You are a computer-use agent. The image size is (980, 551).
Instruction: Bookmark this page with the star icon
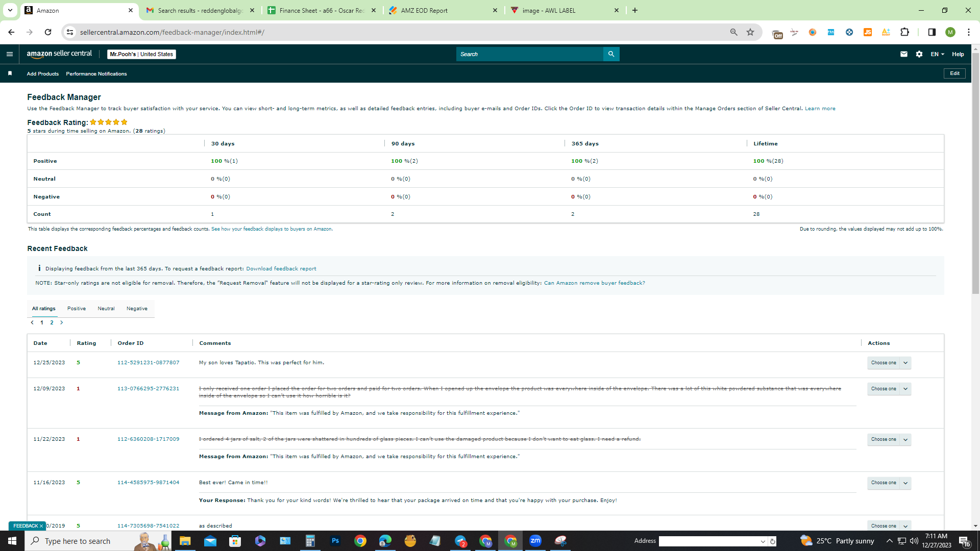tap(750, 32)
